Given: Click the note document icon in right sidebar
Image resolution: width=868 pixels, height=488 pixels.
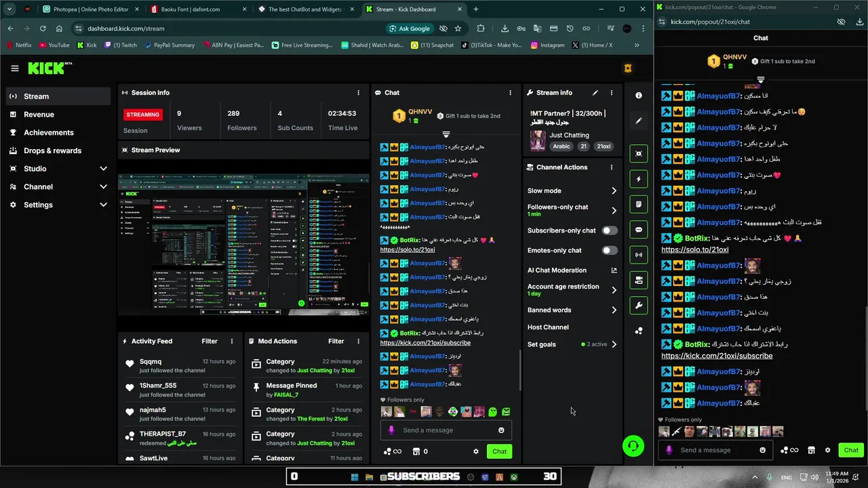Looking at the screenshot, I should point(639,204).
